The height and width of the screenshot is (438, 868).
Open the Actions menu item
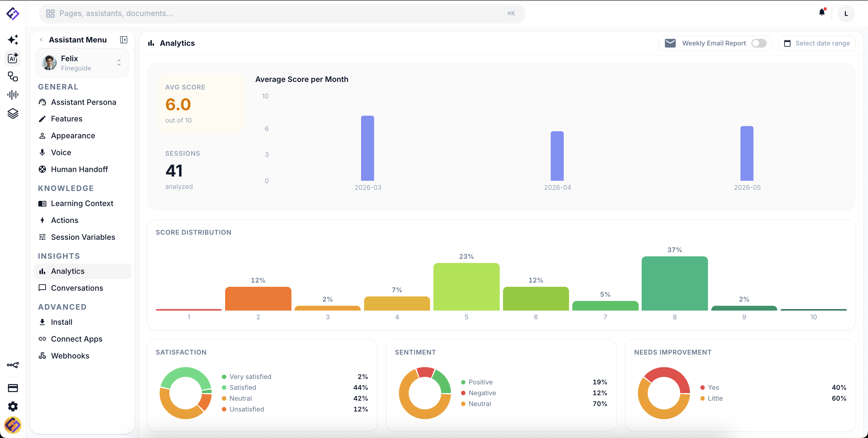pyautogui.click(x=82, y=220)
